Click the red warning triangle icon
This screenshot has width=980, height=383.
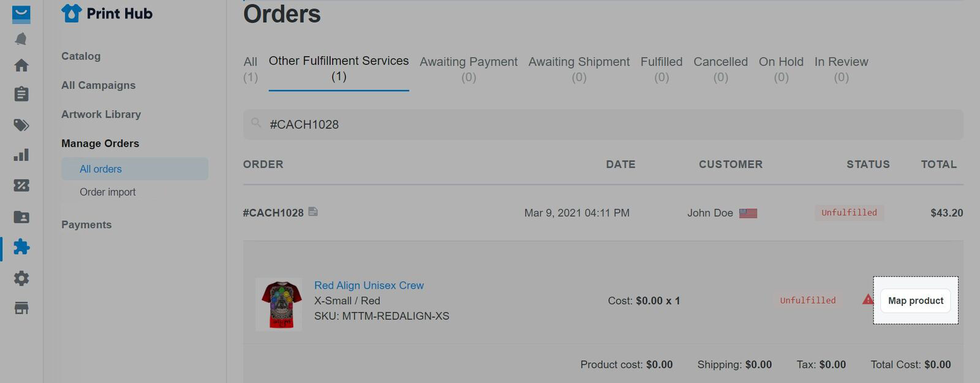[x=868, y=299]
